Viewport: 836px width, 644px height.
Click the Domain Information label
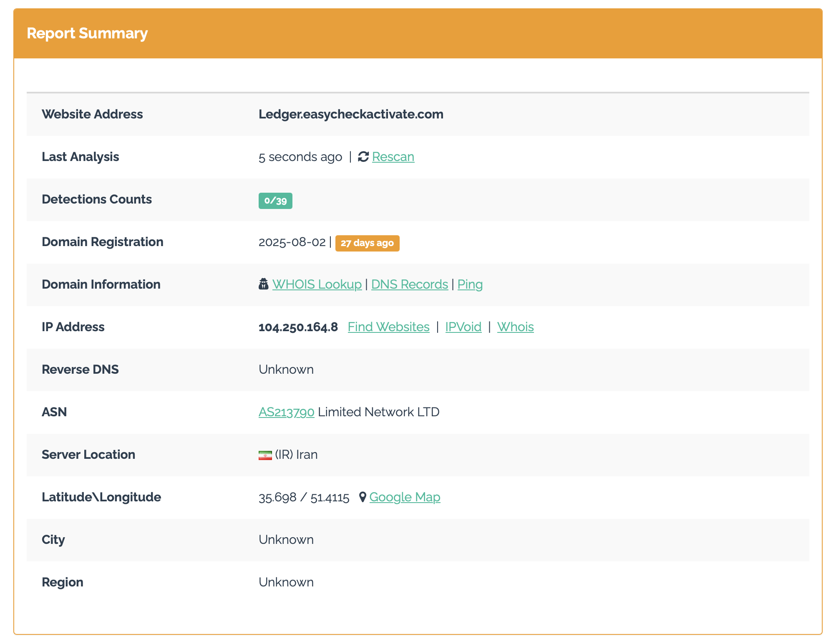pyautogui.click(x=101, y=284)
